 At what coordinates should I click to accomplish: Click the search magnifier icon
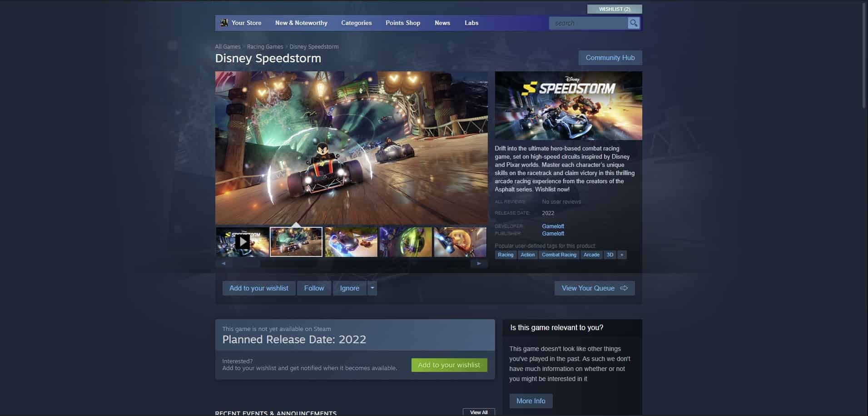[633, 23]
